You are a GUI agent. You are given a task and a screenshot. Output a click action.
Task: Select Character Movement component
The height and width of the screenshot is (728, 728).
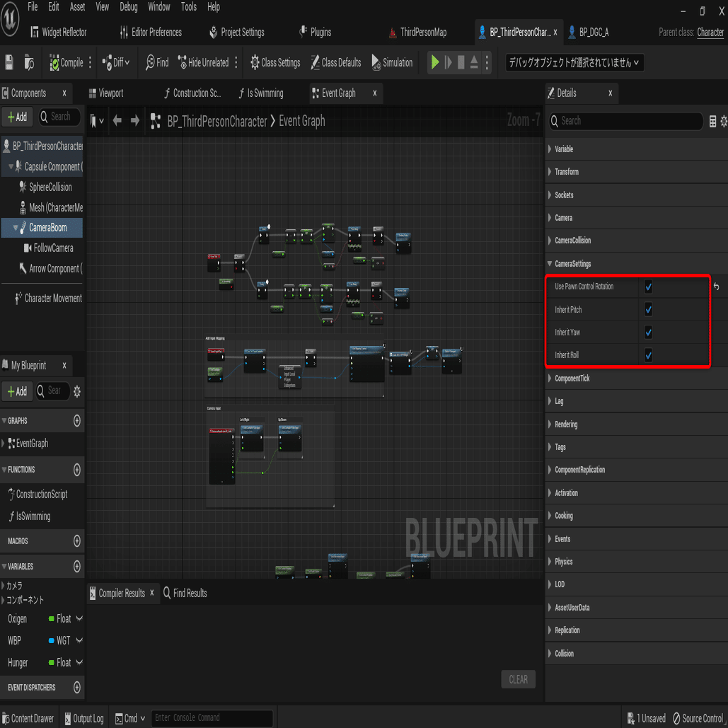(x=48, y=298)
